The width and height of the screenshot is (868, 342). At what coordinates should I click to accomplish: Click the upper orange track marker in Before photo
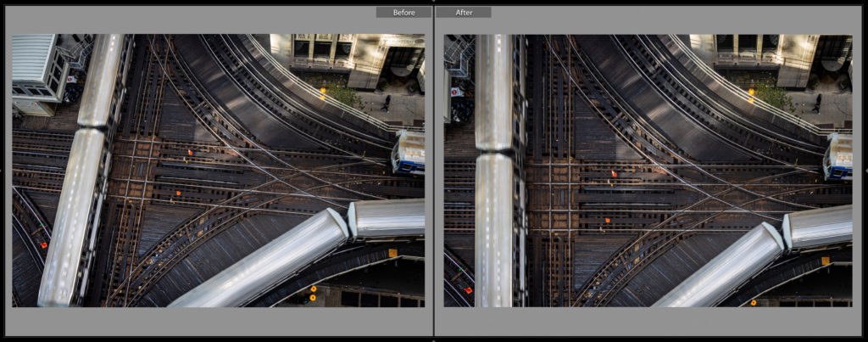[x=190, y=153]
